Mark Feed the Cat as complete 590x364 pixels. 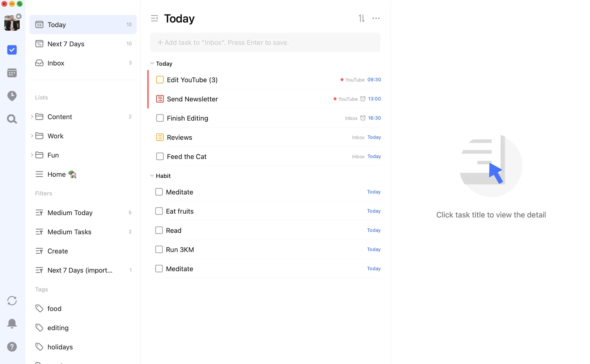[160, 156]
